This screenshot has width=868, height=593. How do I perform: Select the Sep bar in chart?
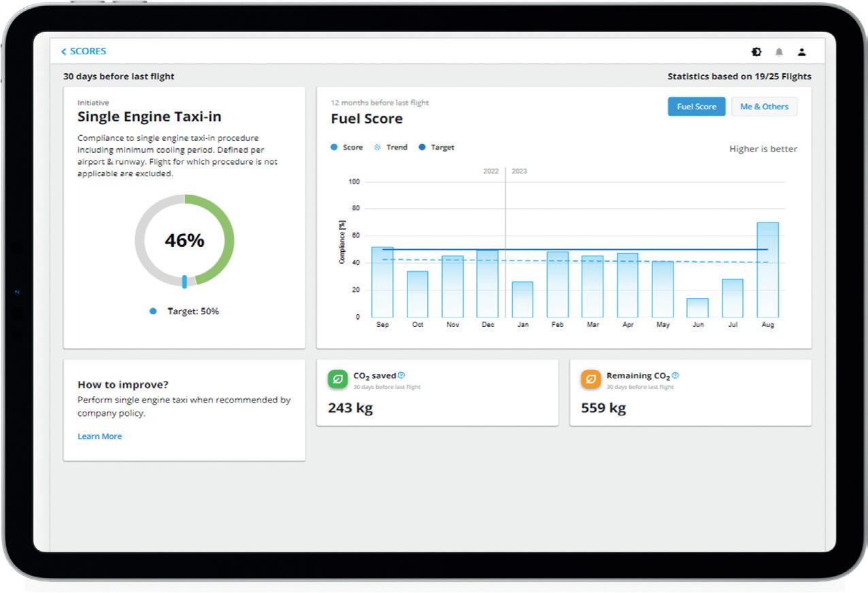tap(382, 282)
